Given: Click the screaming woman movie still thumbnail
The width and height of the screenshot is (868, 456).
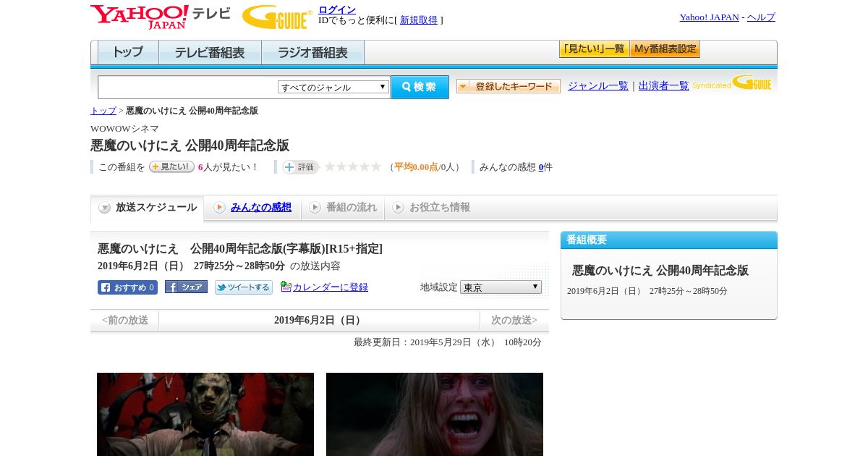Looking at the screenshot, I should [435, 414].
